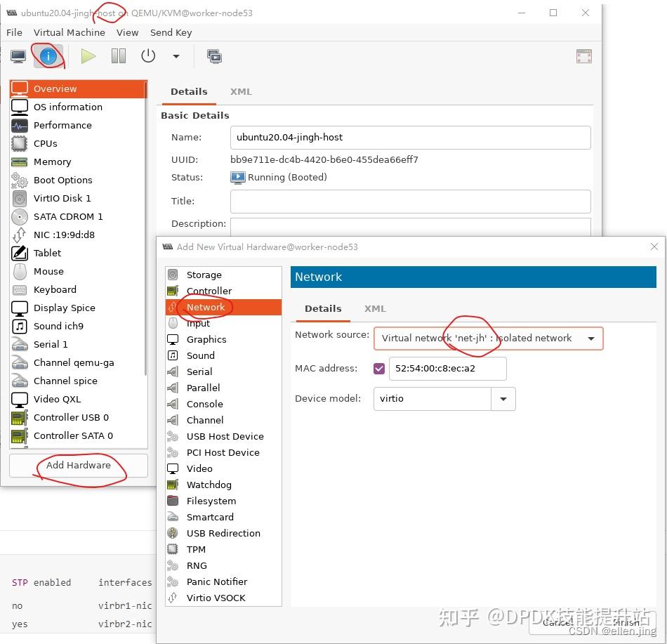Select Overview in the hardware list
This screenshot has width=667, height=644.
click(x=77, y=89)
